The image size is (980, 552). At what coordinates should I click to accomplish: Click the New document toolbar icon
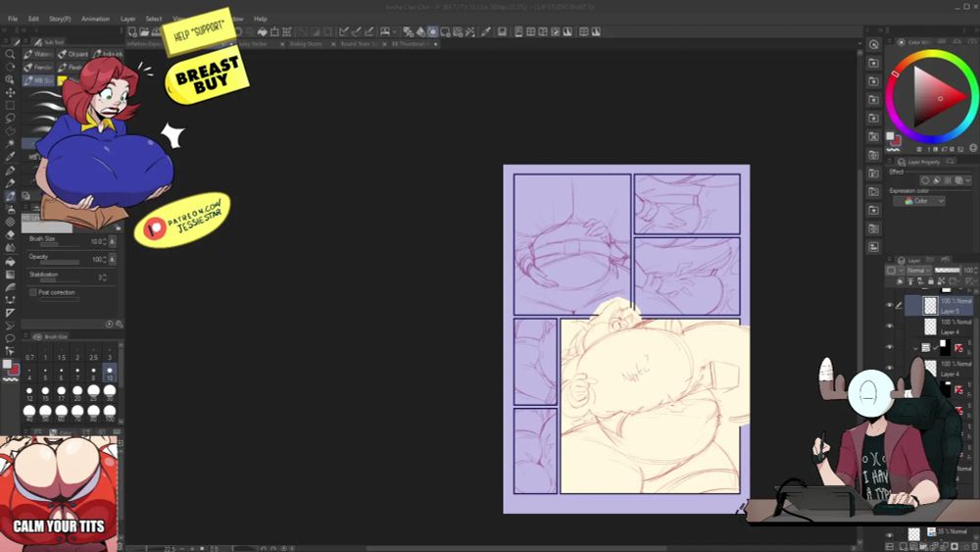[x=132, y=32]
